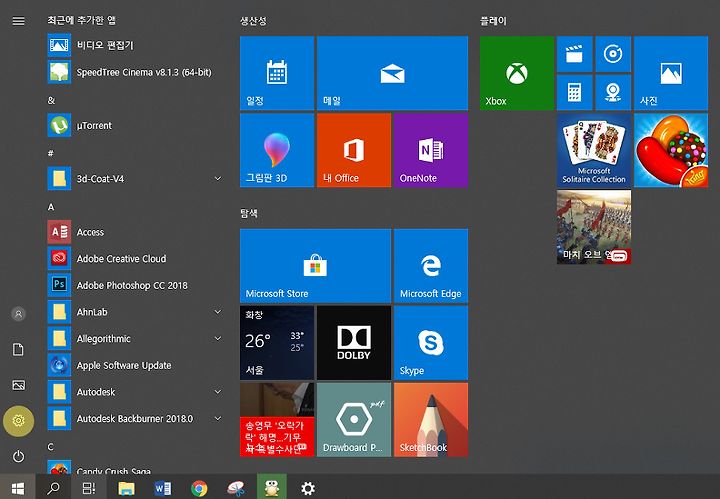This screenshot has height=499, width=720.
Task: Open the Calculator small tile
Action: [574, 93]
